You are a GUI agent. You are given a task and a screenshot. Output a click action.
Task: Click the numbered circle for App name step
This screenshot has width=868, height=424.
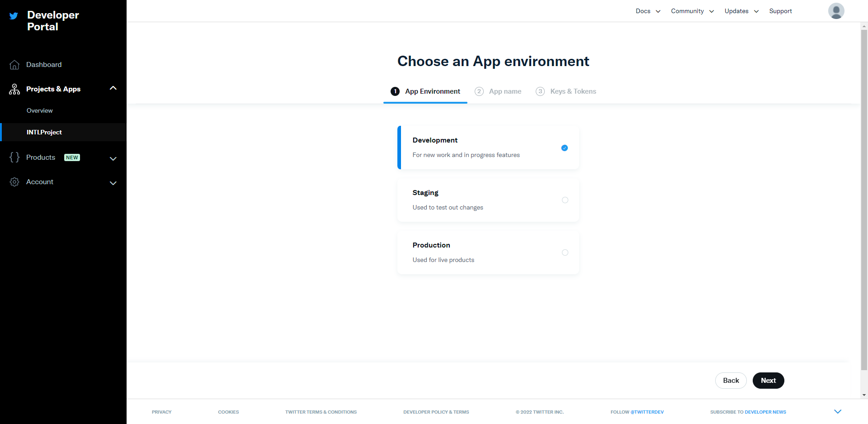[479, 91]
